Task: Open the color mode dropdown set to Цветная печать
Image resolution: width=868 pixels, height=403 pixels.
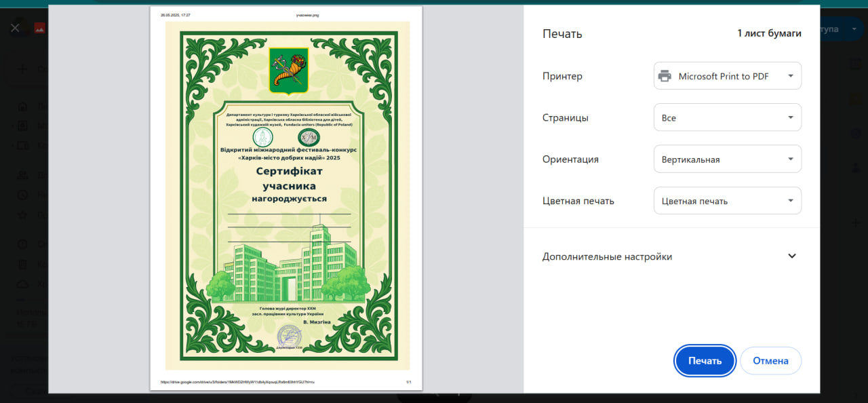Action: (728, 201)
